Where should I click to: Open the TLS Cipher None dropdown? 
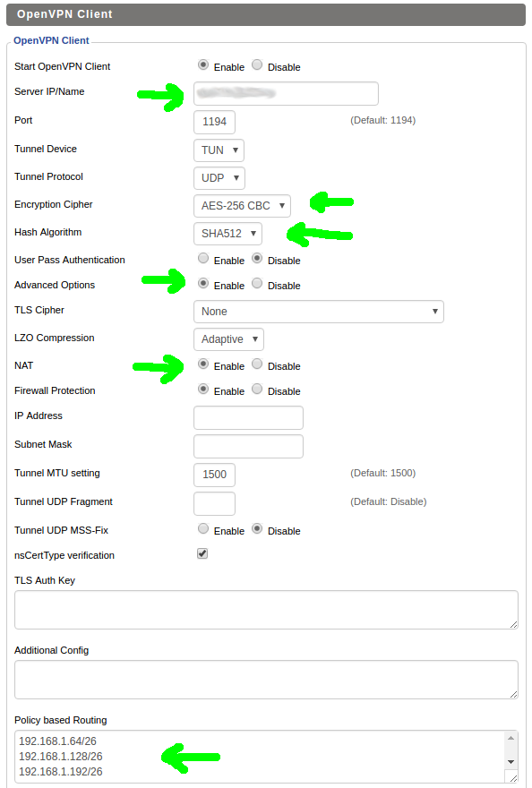[x=318, y=312]
